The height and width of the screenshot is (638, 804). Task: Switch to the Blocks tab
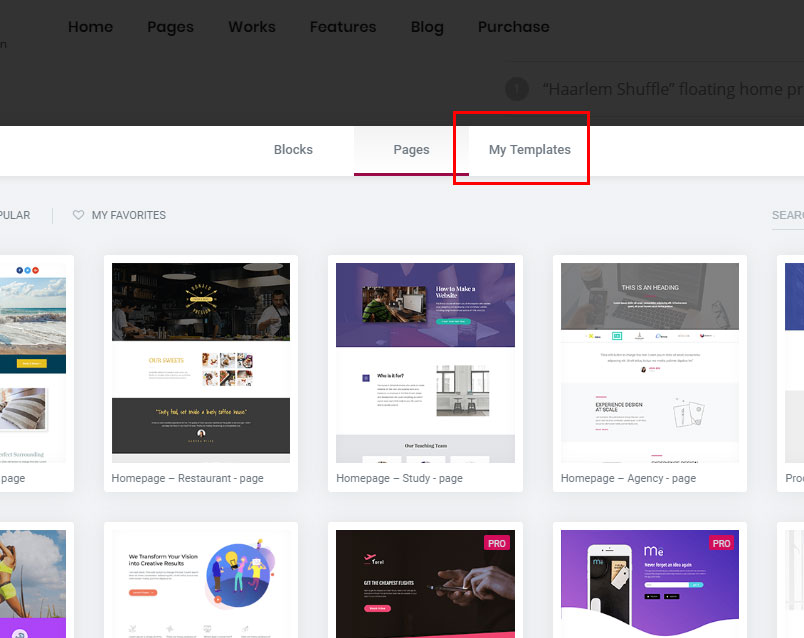click(x=293, y=150)
